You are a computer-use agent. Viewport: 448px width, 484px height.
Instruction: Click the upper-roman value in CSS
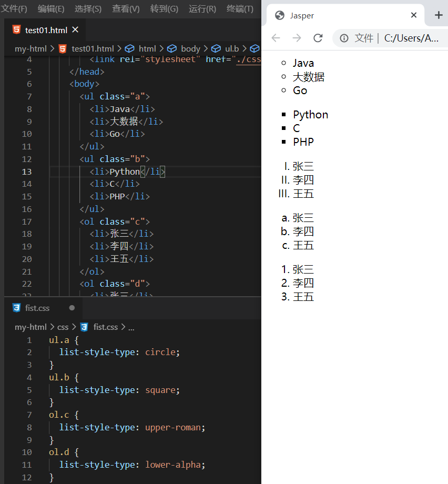173,427
